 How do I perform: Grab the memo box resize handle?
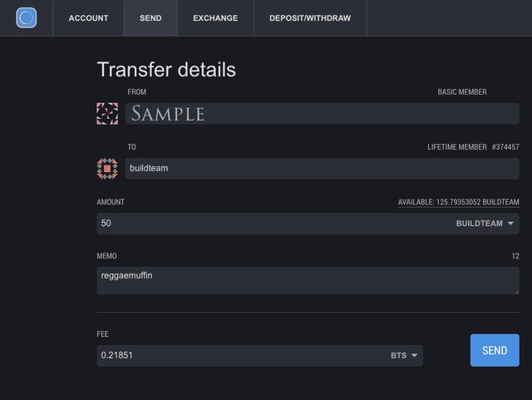515,290
